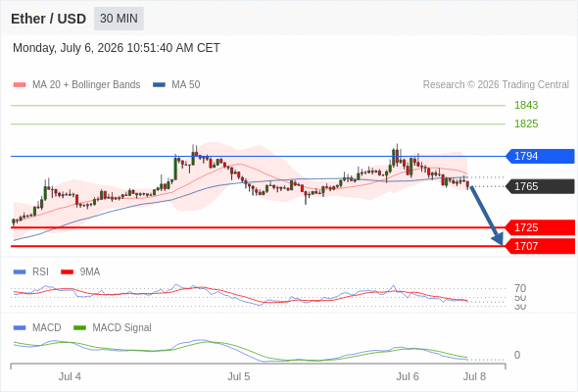Click the Jul 6 date axis label
578x392 pixels.
pyautogui.click(x=408, y=376)
